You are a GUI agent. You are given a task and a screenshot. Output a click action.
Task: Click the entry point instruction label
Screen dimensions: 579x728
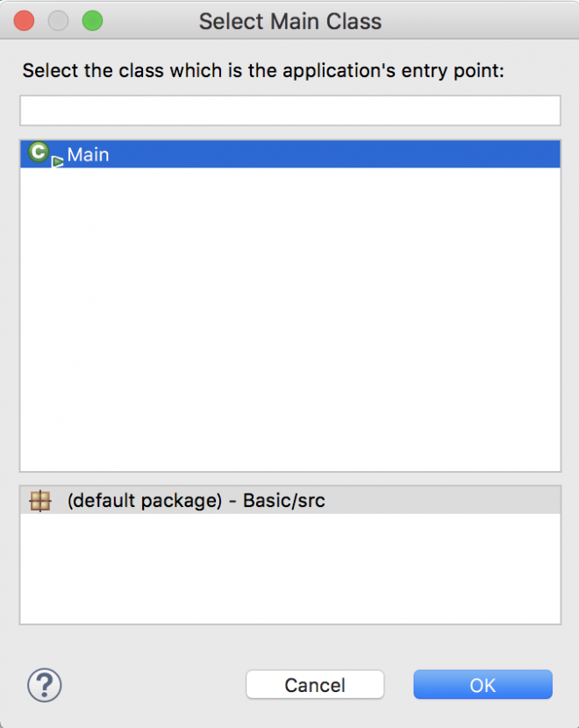click(x=263, y=71)
